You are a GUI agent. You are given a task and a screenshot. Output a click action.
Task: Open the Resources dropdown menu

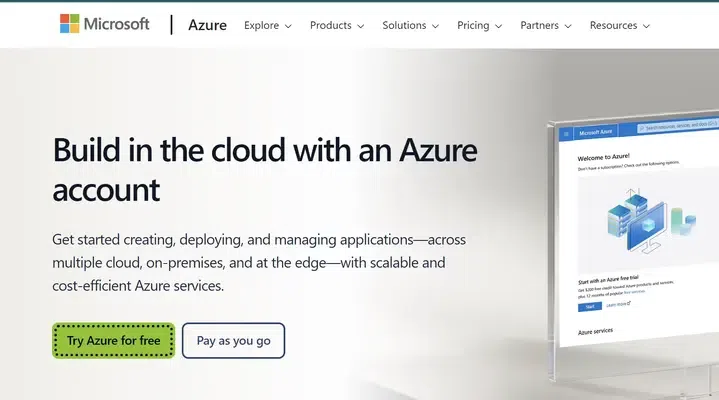(x=620, y=25)
